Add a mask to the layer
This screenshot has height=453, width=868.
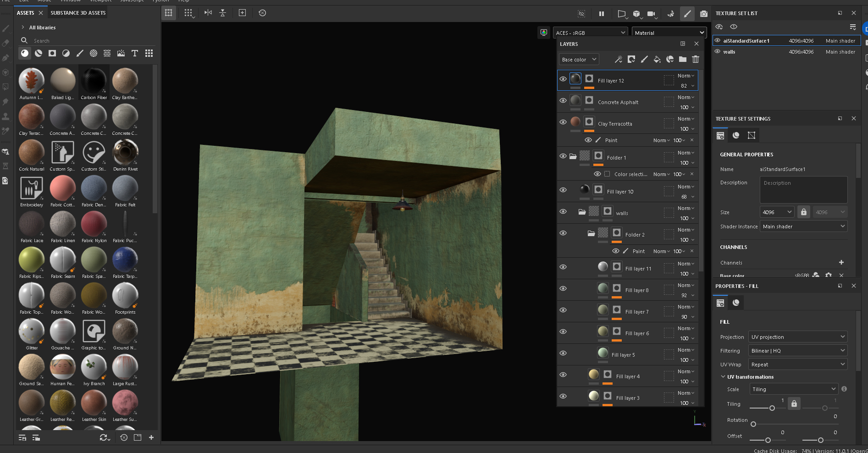631,59
